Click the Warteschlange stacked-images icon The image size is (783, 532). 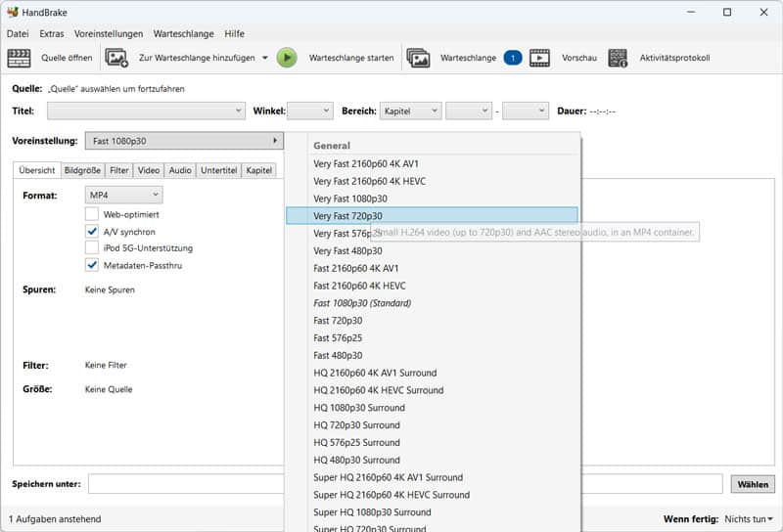(x=419, y=58)
